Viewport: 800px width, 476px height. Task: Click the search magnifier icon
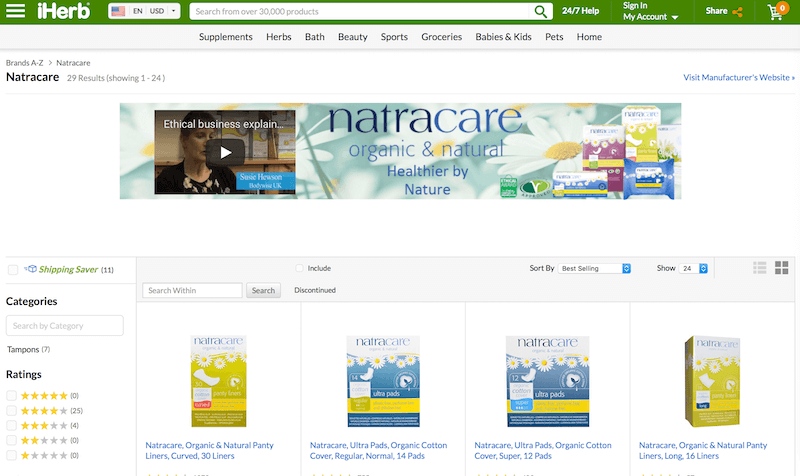coord(540,11)
